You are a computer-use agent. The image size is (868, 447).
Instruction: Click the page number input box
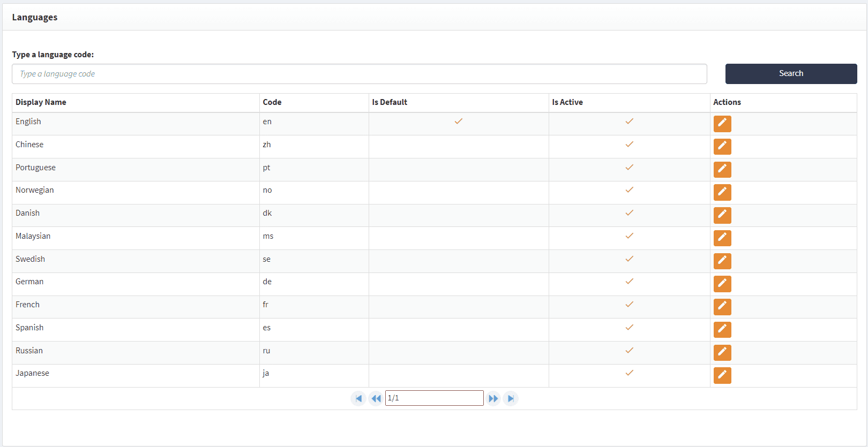(x=434, y=398)
